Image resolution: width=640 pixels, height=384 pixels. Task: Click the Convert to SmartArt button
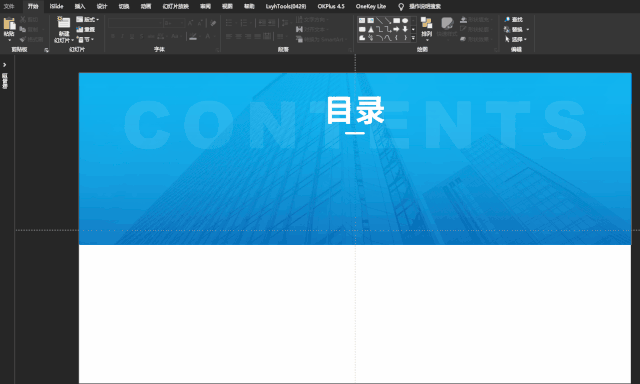[x=321, y=39]
